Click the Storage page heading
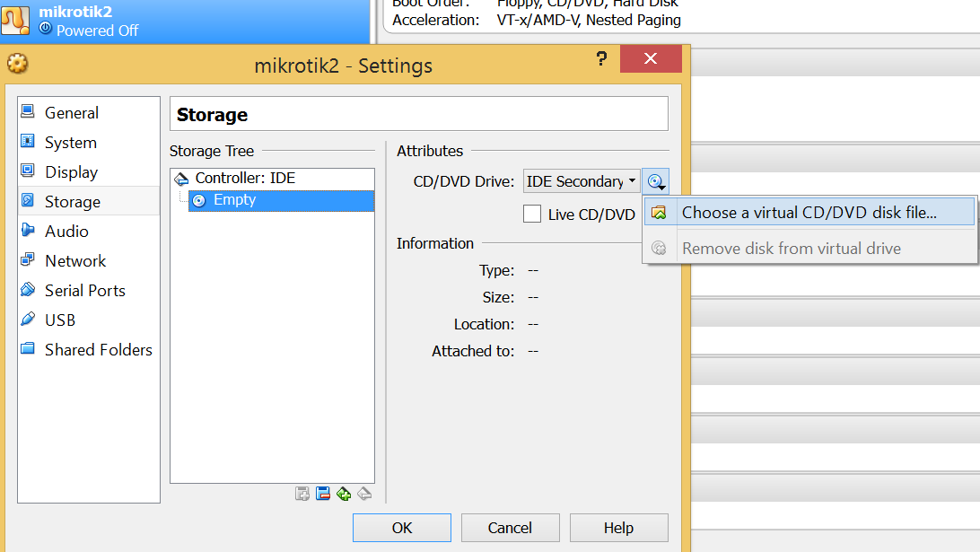Screen dimensions: 980x552 pos(212,114)
